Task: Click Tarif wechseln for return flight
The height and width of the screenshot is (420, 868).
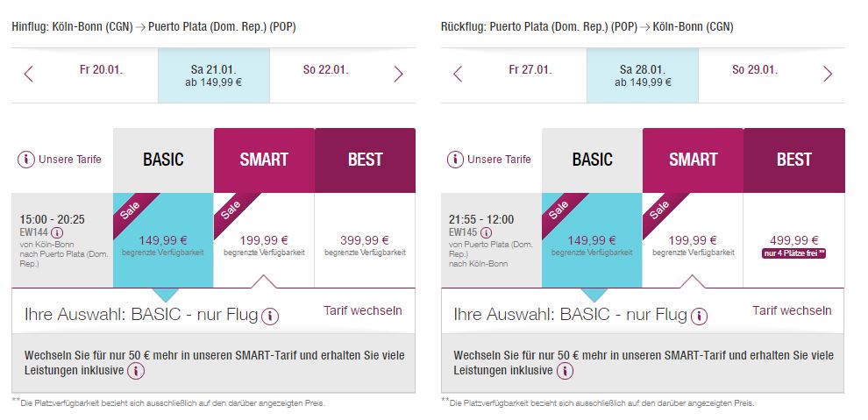Action: pyautogui.click(x=792, y=310)
